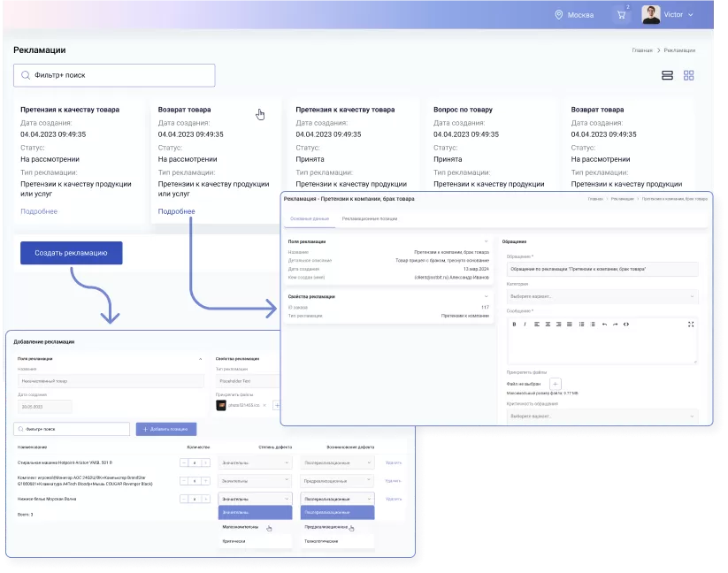This screenshot has width=728, height=573.
Task: Click Подробнее link under Возврат товара card
Action: (176, 211)
